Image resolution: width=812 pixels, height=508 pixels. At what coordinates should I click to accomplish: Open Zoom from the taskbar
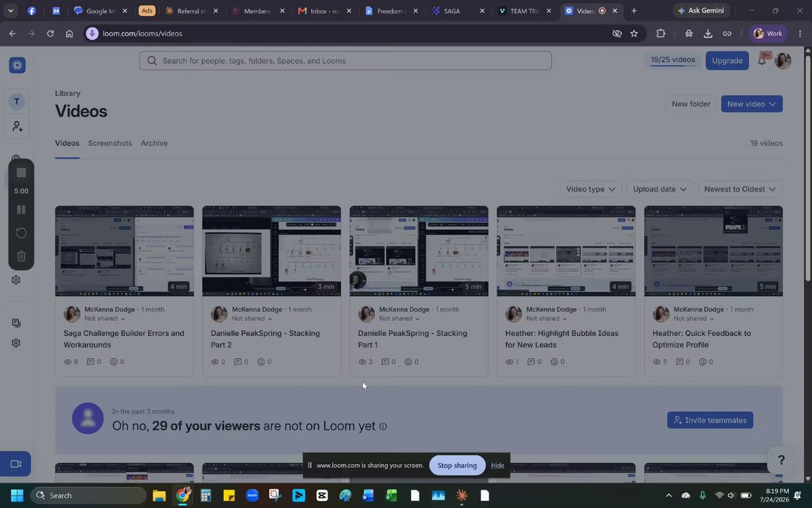click(x=252, y=495)
